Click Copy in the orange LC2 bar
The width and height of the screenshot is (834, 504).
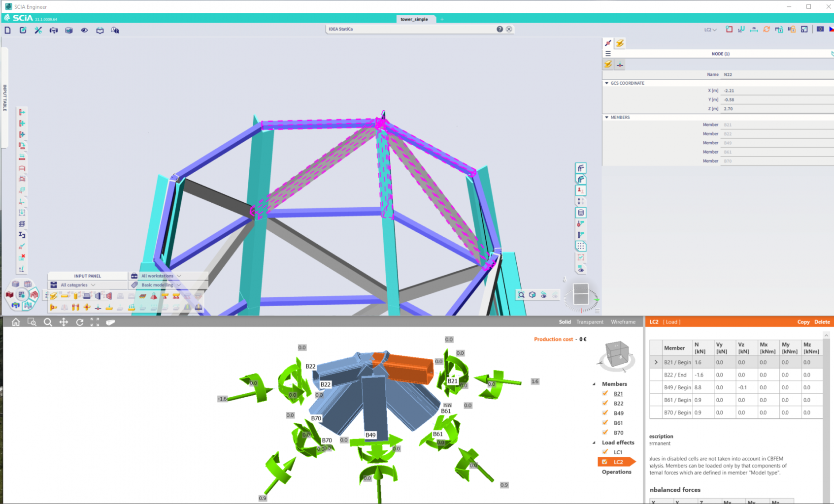pos(803,321)
